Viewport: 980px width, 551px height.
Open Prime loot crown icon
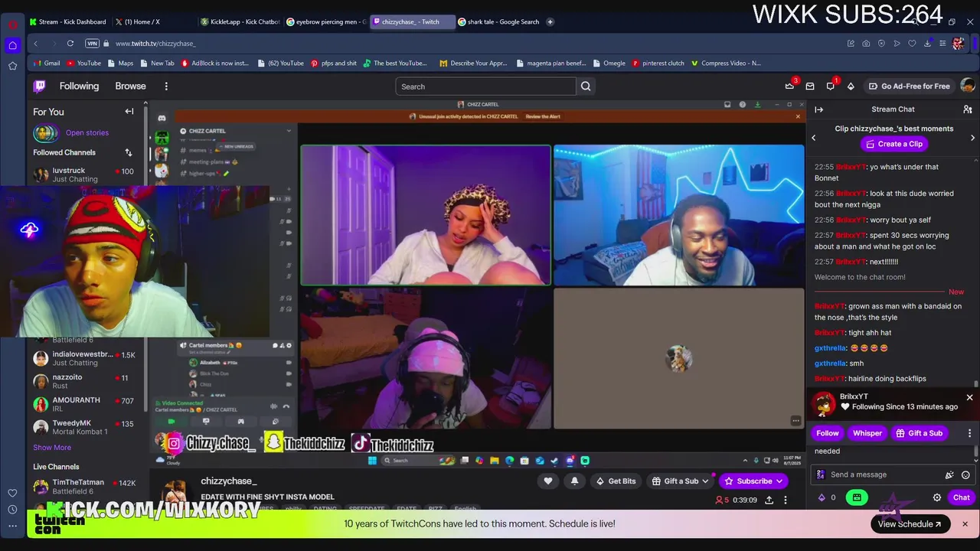click(789, 86)
